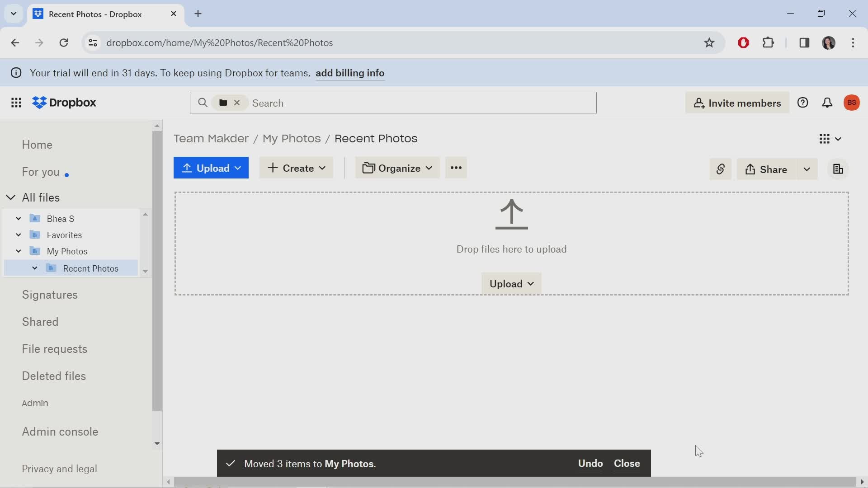This screenshot has width=868, height=488.
Task: Expand the Upload dropdown arrow
Action: 238,168
